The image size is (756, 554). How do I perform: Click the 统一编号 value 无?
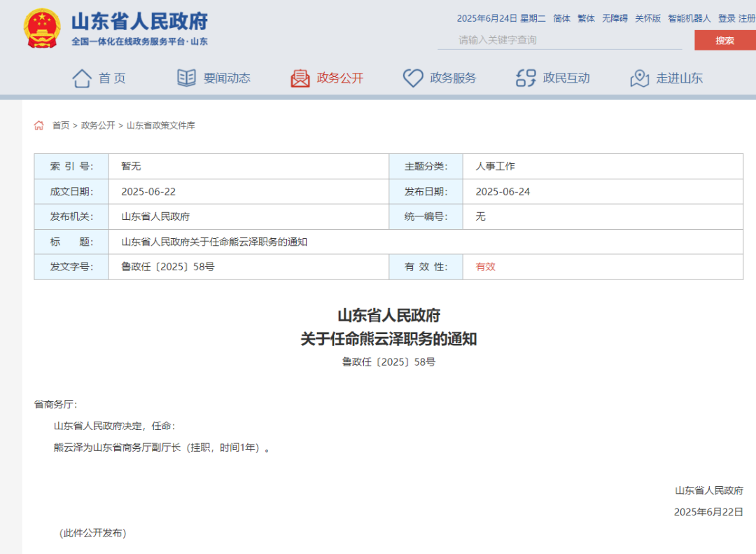(481, 216)
